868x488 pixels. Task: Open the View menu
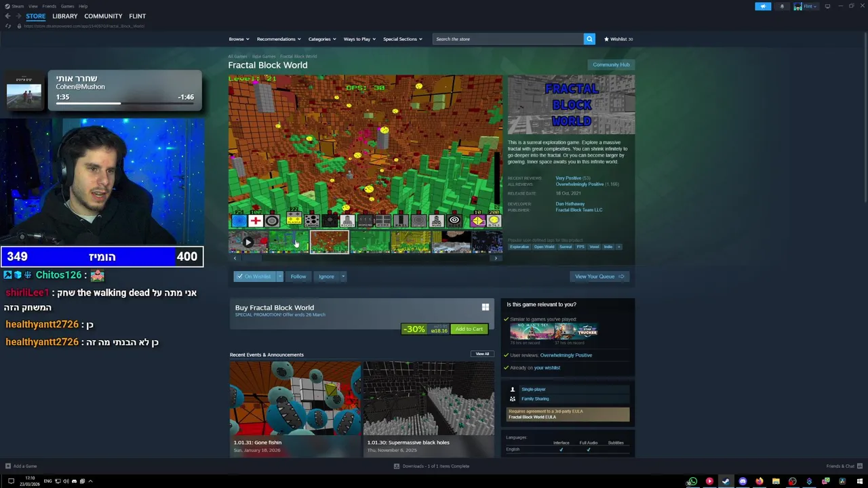(x=33, y=6)
